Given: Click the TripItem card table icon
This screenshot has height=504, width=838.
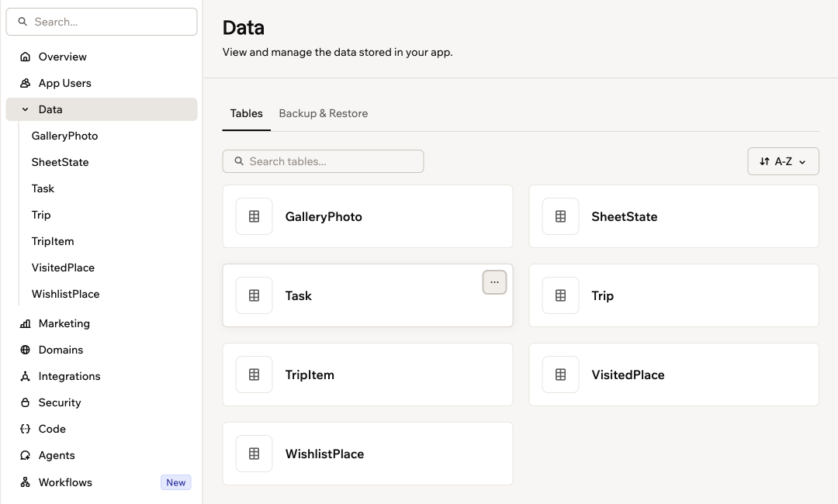Looking at the screenshot, I should coord(255,375).
